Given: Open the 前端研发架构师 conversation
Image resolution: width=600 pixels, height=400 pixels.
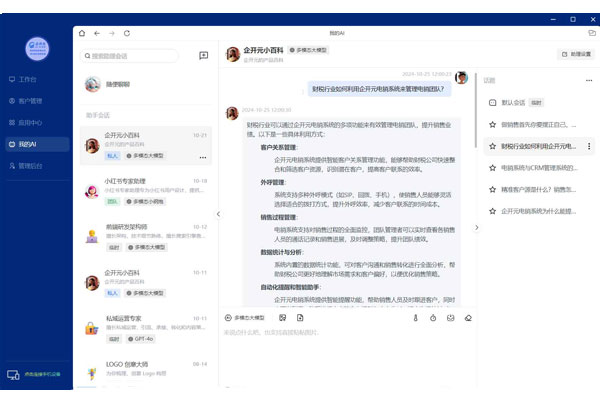Looking at the screenshot, I should [146, 237].
